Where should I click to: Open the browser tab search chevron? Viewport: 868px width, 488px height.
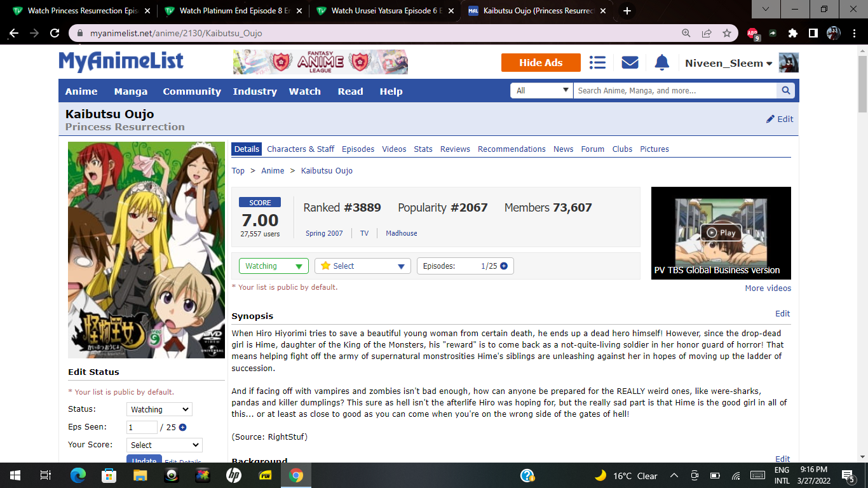[766, 10]
